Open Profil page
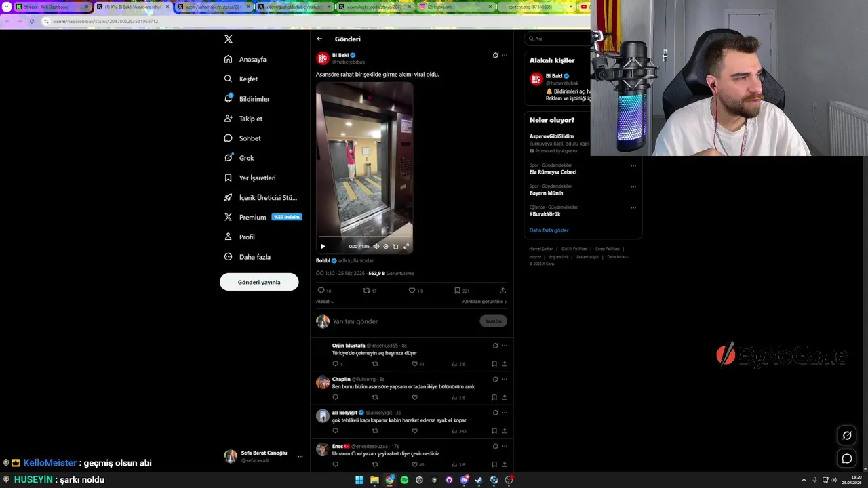Screen dimensions: 868x488 [x=239, y=237]
